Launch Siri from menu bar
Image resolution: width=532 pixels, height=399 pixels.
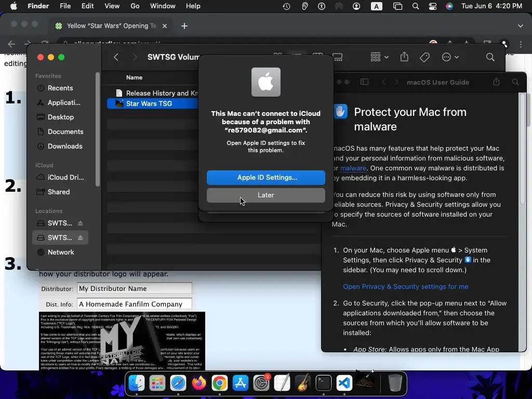449,6
